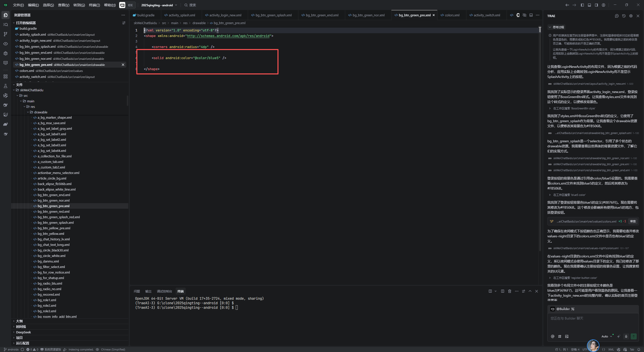Open the Source Control view in the activity bar
Image resolution: width=644 pixels, height=352 pixels.
pos(6,34)
